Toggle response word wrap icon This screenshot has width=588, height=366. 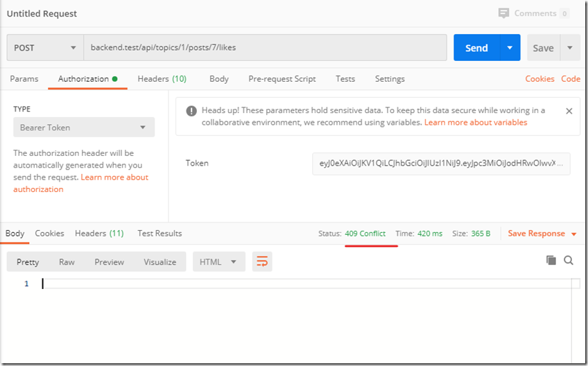[262, 261]
